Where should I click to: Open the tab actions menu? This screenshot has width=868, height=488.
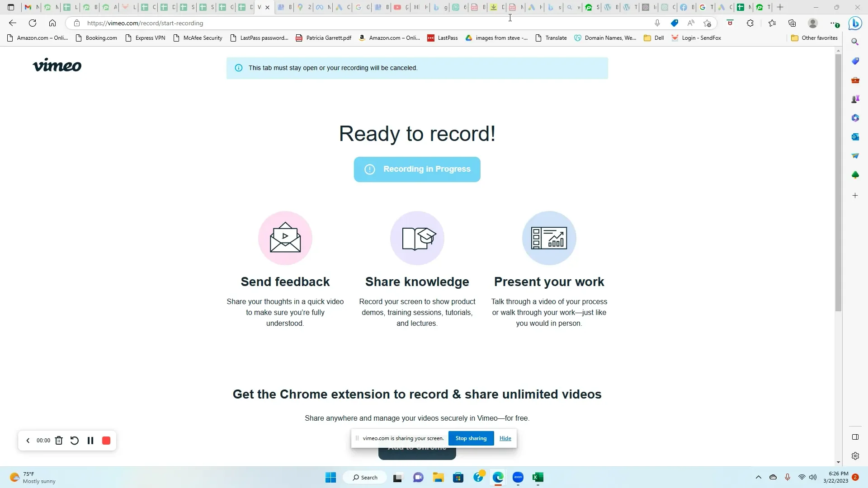click(11, 7)
